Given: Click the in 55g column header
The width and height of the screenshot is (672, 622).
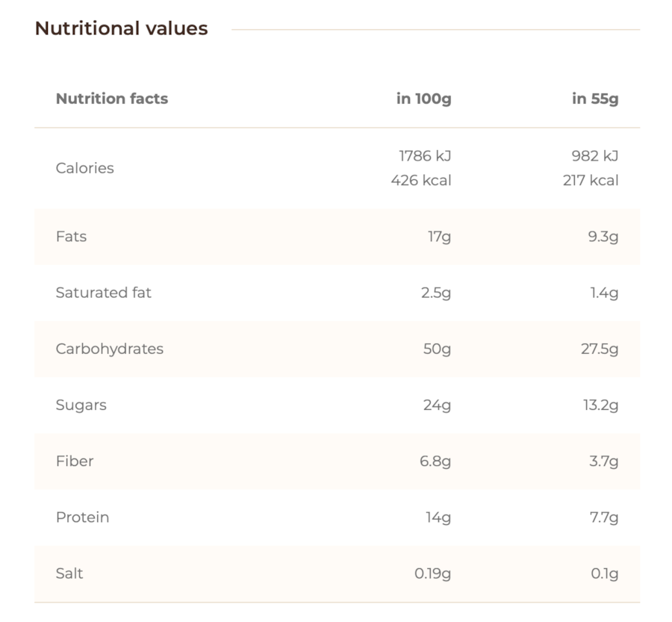Looking at the screenshot, I should pos(595,99).
